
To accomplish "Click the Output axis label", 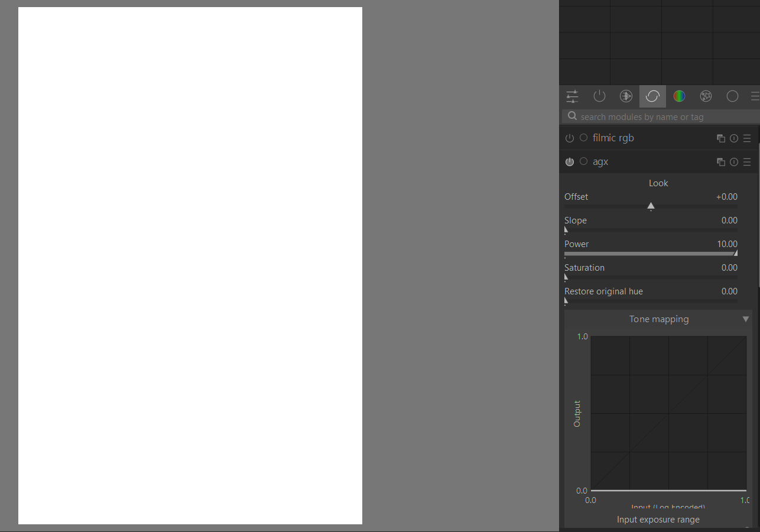I will coord(577,414).
